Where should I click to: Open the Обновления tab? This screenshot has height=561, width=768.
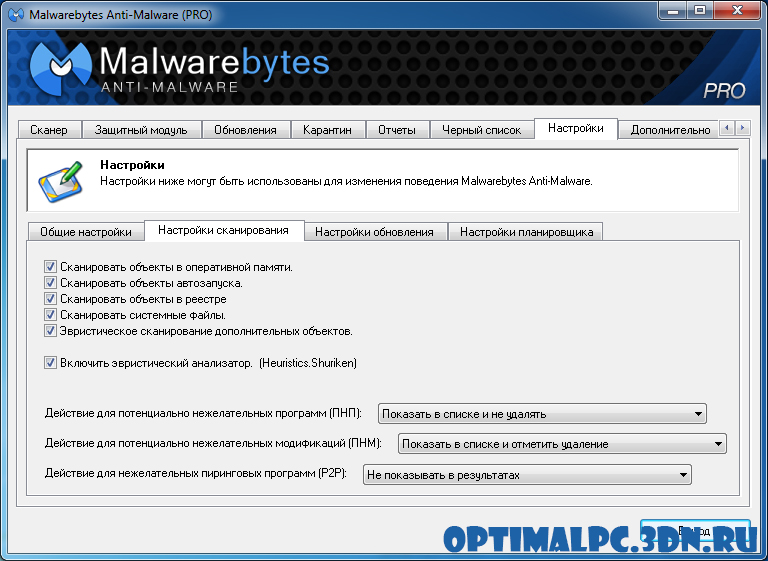[x=245, y=130]
